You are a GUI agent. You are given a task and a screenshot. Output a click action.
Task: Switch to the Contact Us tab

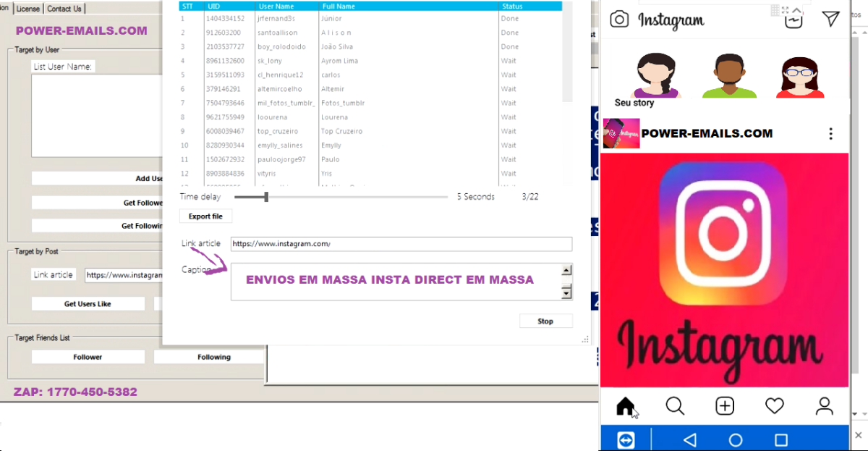pos(64,9)
